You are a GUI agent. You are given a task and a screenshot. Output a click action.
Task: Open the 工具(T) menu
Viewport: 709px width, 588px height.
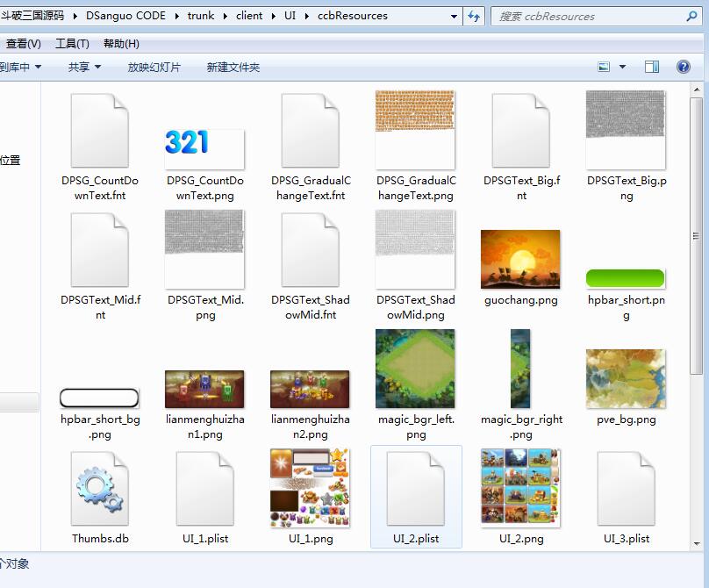click(x=72, y=44)
